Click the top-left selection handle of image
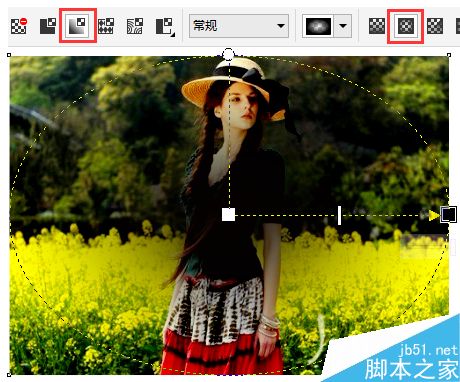Viewport: 460px width, 382px height. (9, 55)
